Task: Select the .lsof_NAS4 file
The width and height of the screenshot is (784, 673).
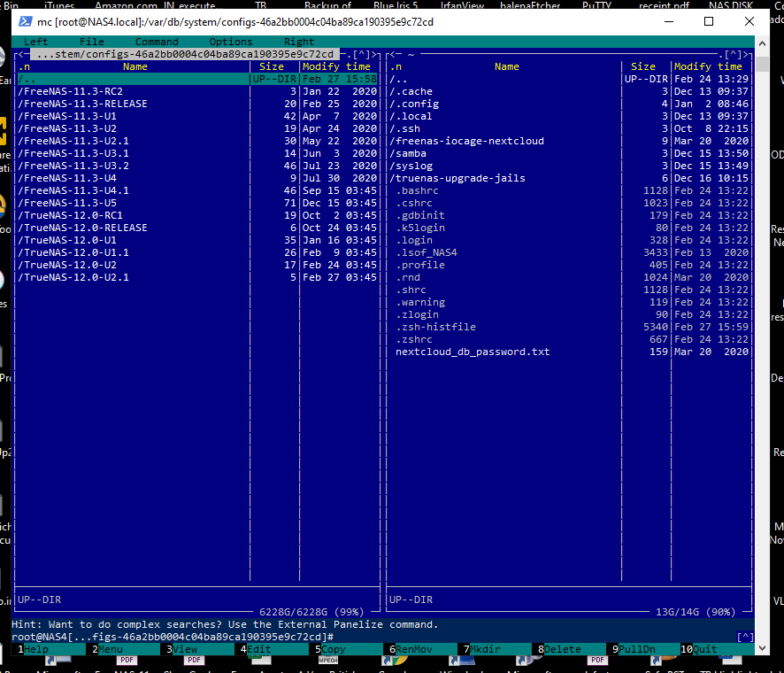Action: point(569,252)
